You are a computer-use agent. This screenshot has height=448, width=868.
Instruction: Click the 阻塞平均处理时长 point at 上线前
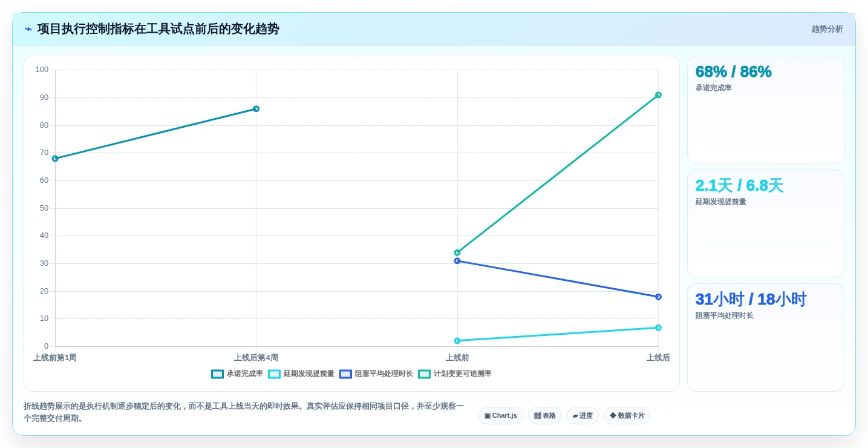[457, 261]
